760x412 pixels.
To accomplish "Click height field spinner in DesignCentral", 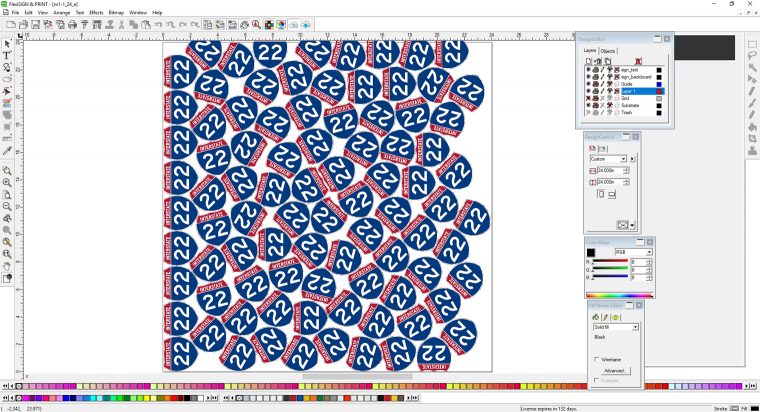I will tap(626, 182).
